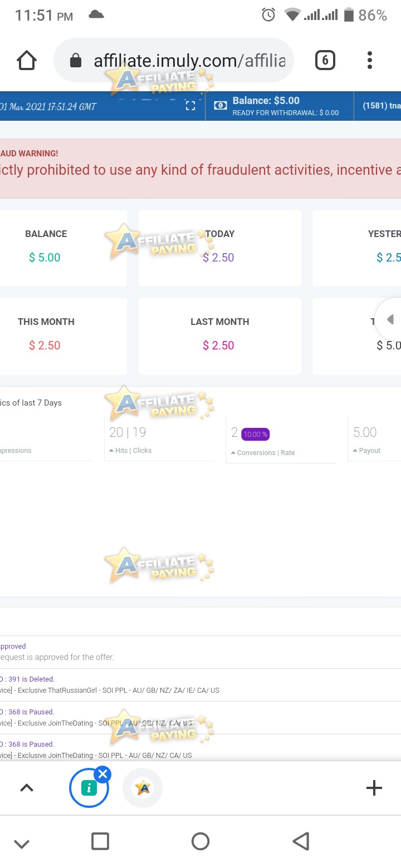
Task: Tap the fullscreen icon in the blue header
Action: click(x=190, y=106)
